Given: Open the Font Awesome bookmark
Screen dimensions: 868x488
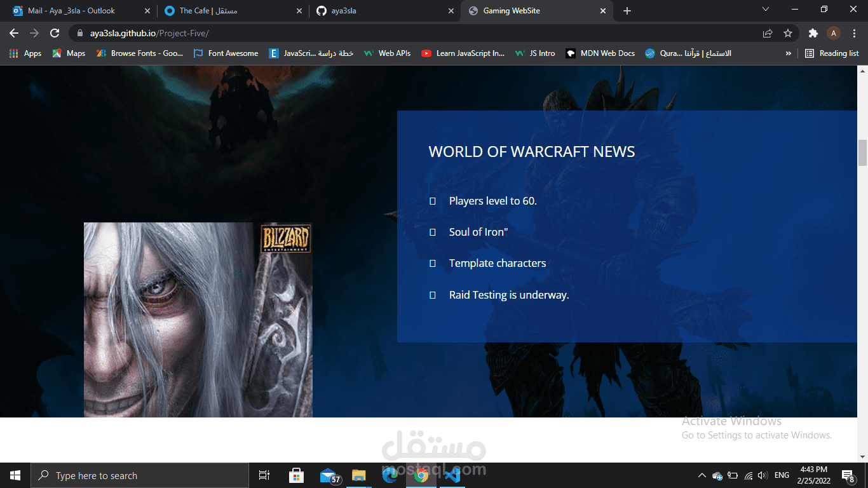Looking at the screenshot, I should (x=226, y=53).
